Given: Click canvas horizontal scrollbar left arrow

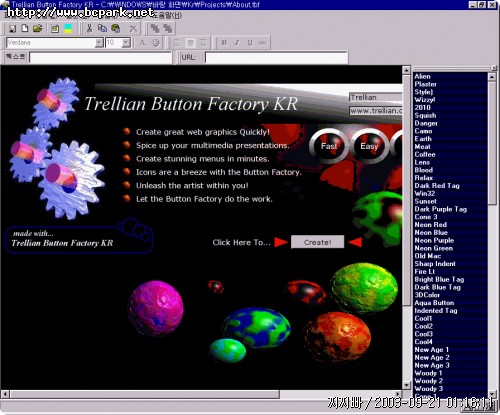Looking at the screenshot, I should click(5, 394).
